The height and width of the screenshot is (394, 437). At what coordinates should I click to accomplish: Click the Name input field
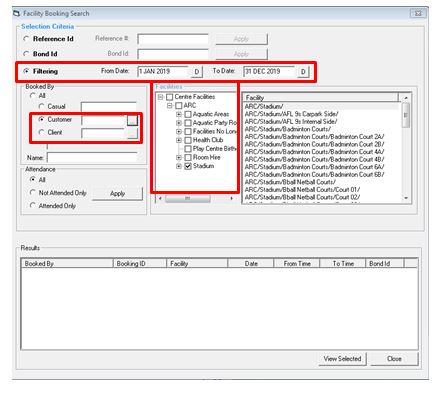[x=92, y=158]
